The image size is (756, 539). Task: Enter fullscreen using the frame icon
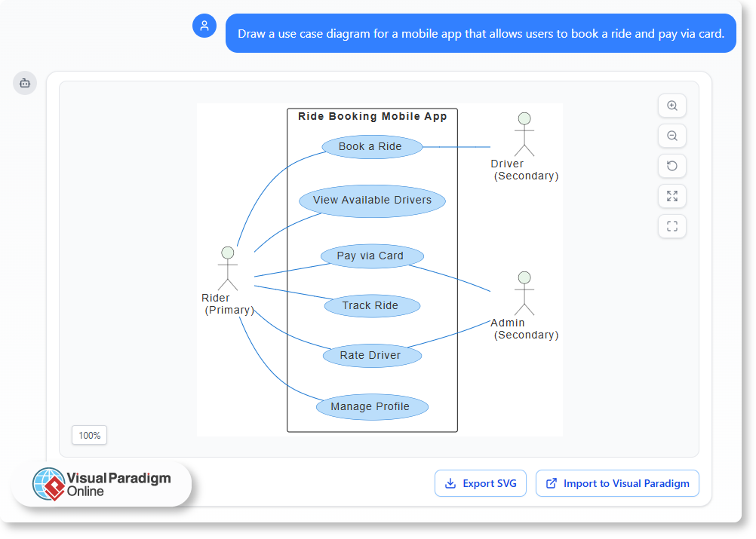(x=672, y=226)
